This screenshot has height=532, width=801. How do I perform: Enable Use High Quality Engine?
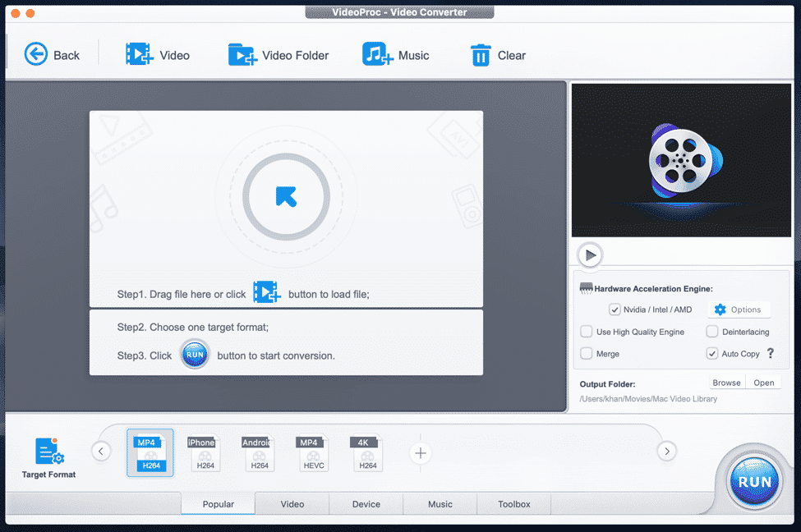(x=587, y=332)
